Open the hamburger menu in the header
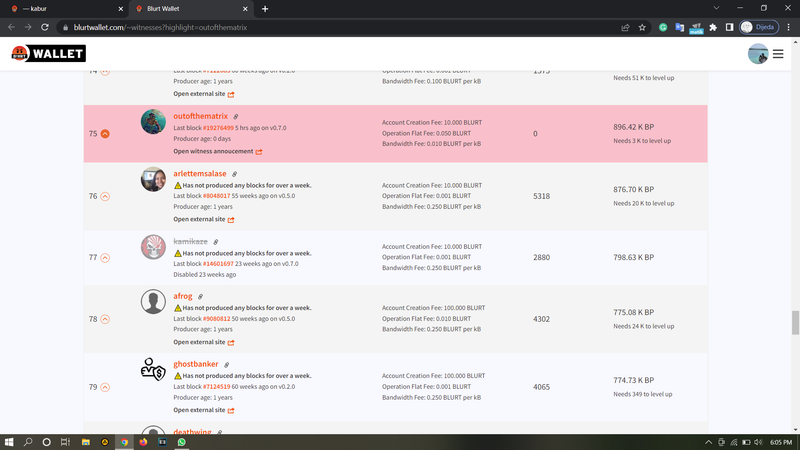Screen dimensions: 800x450 coord(778,54)
